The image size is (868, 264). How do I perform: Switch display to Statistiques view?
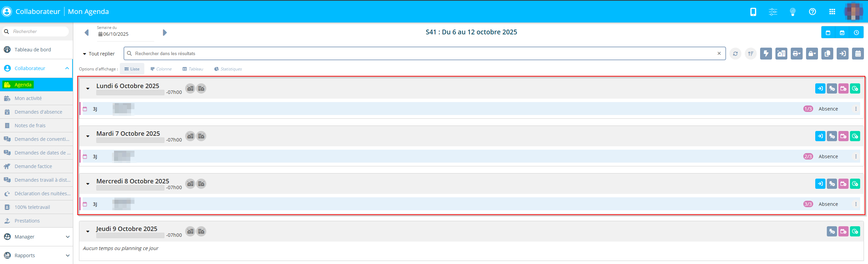coord(228,69)
